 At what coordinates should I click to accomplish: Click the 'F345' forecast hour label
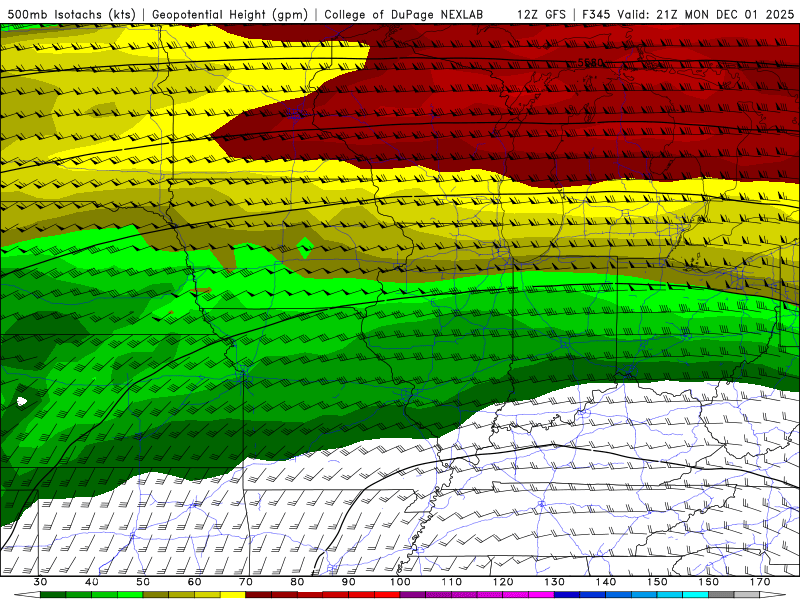click(x=596, y=15)
